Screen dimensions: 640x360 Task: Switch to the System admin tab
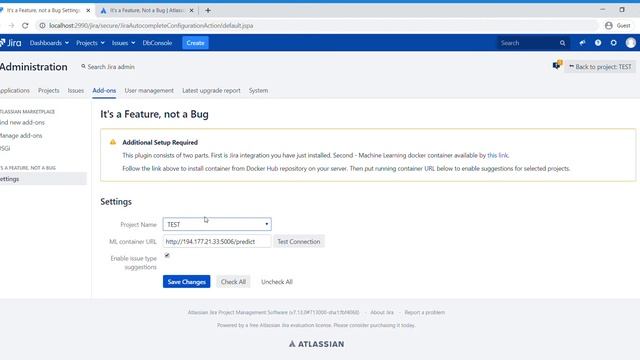pos(258,91)
